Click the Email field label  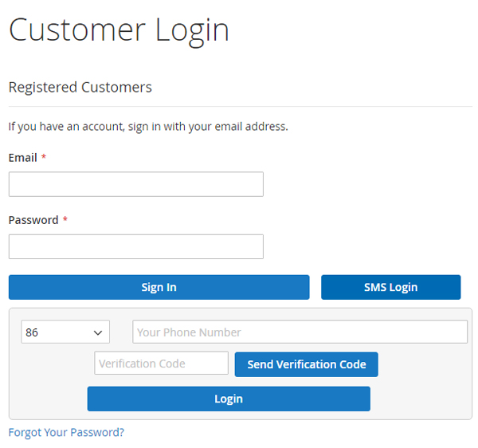(x=22, y=158)
